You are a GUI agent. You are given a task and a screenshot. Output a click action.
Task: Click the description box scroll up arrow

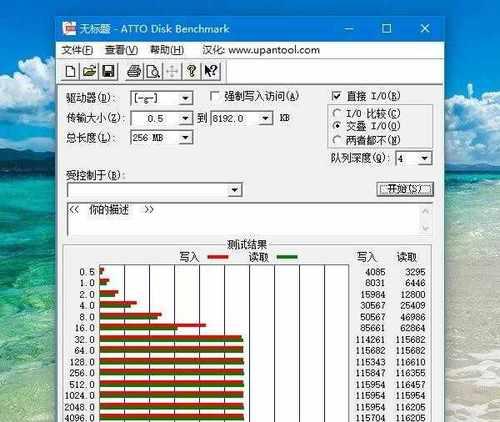point(425,211)
